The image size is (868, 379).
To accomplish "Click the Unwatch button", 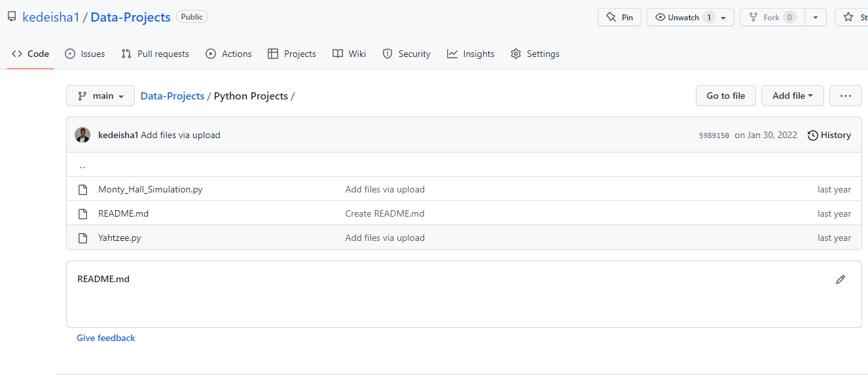I will click(691, 17).
